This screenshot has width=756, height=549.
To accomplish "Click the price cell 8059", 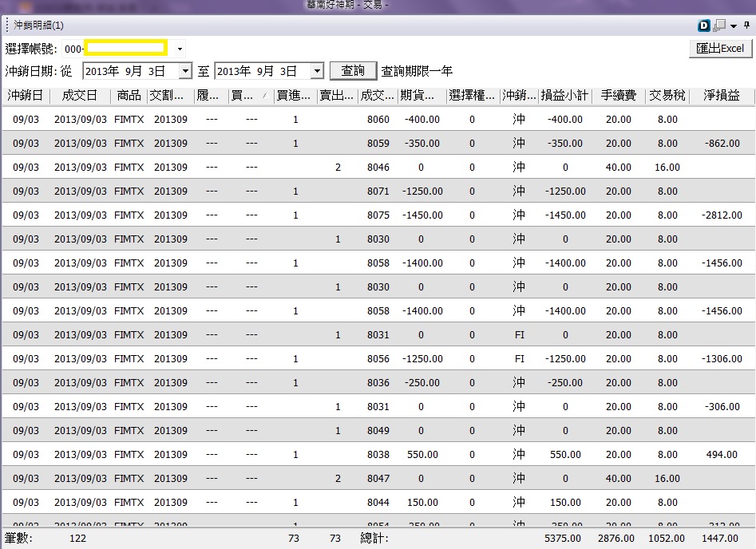I will tap(378, 143).
